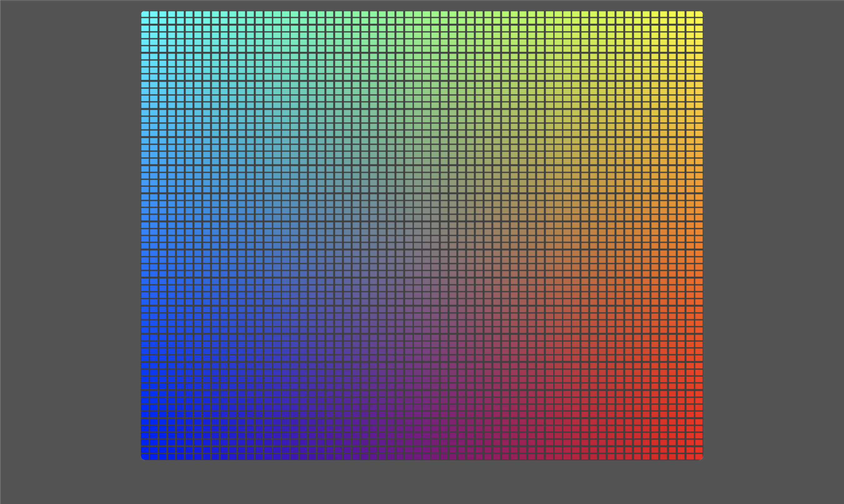Choose the light green swatch at top edge middle
Image resolution: width=844 pixels, height=504 pixels.
426,14
